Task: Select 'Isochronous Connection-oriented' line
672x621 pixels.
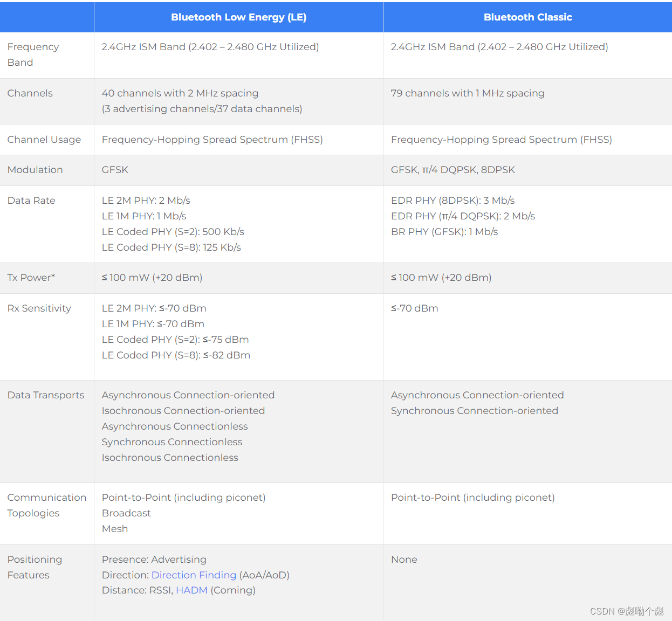Action: click(x=183, y=411)
